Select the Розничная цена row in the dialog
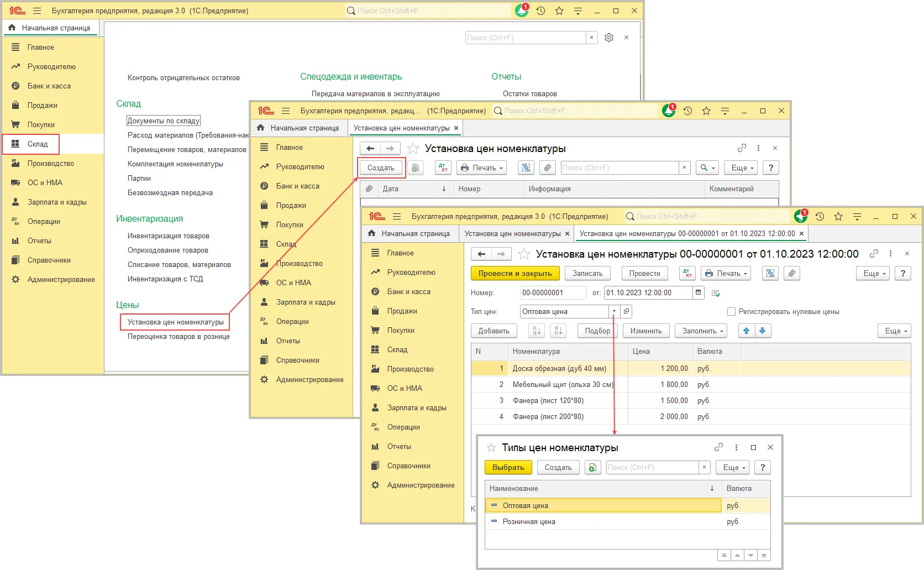Screen dimensions: 924x570 click(627, 521)
